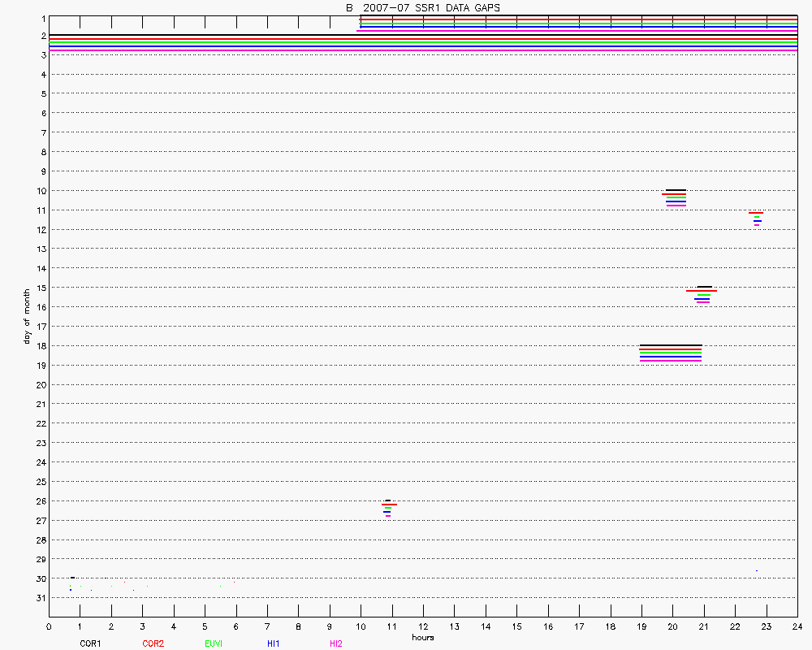
Task: Click the small black gap mark on day 30
Action: (x=73, y=578)
